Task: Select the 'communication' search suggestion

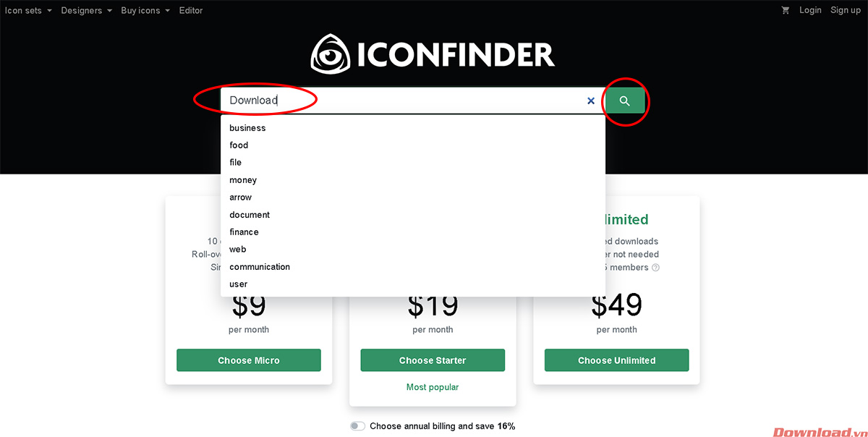Action: (x=260, y=266)
